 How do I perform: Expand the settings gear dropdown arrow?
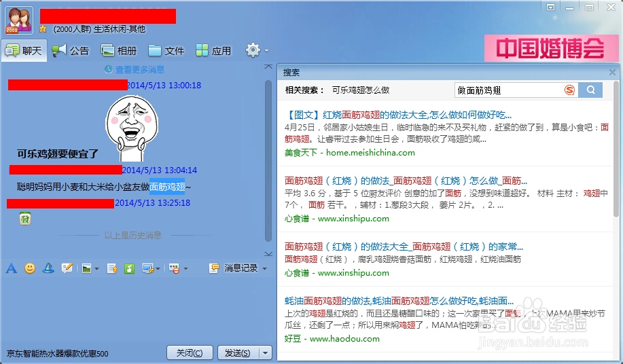266,51
